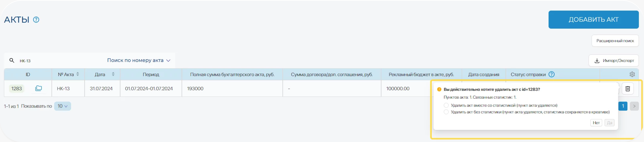
Task: Open the Импорт/Экспорт menu
Action: 613,61
